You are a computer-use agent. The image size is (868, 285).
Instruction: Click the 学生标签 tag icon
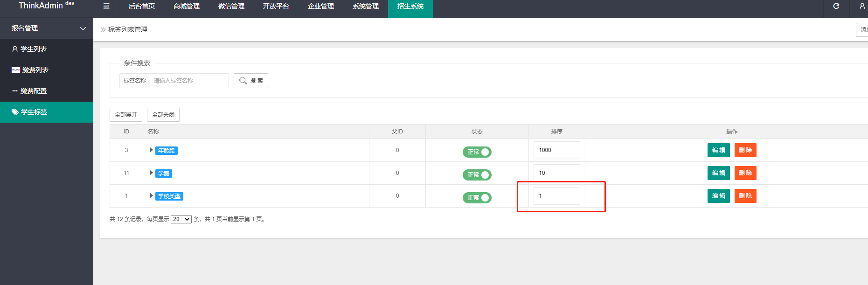pos(15,112)
